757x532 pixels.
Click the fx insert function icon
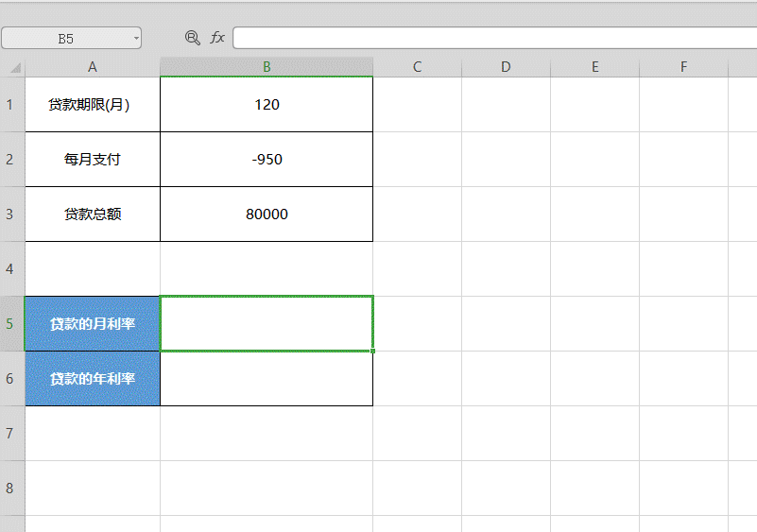pyautogui.click(x=217, y=38)
